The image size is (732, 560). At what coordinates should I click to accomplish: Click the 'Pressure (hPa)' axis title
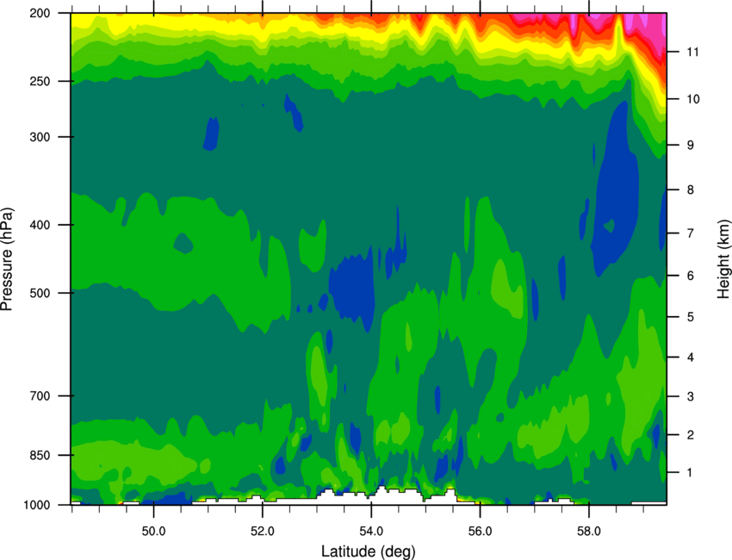[x=7, y=259]
